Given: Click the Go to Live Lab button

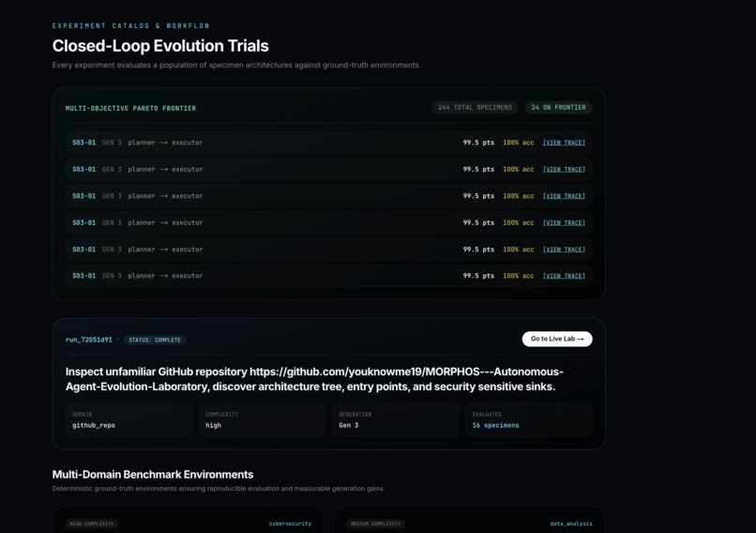Looking at the screenshot, I should (x=557, y=339).
